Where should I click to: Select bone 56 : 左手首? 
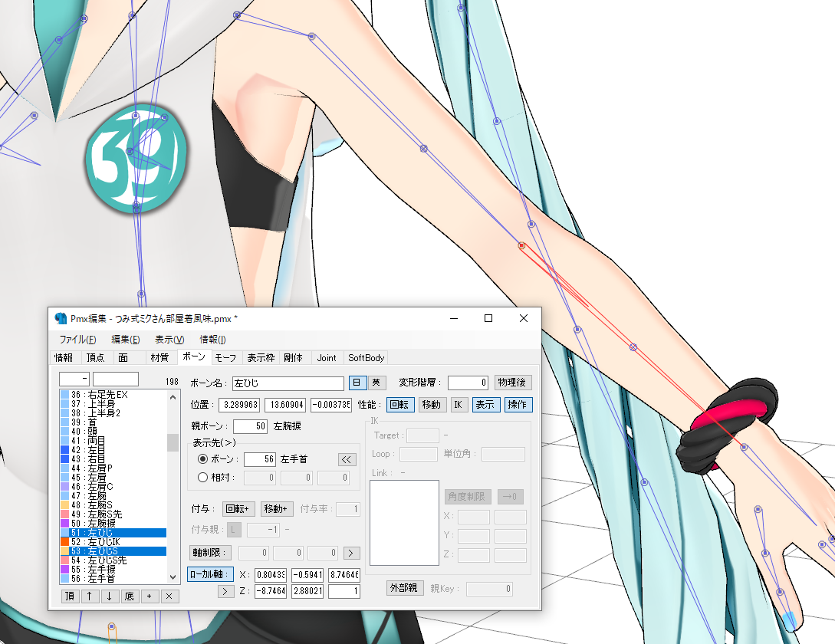click(x=113, y=579)
